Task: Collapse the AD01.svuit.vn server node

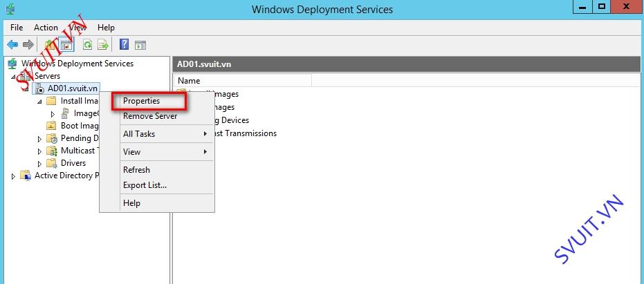Action: pyautogui.click(x=26, y=89)
